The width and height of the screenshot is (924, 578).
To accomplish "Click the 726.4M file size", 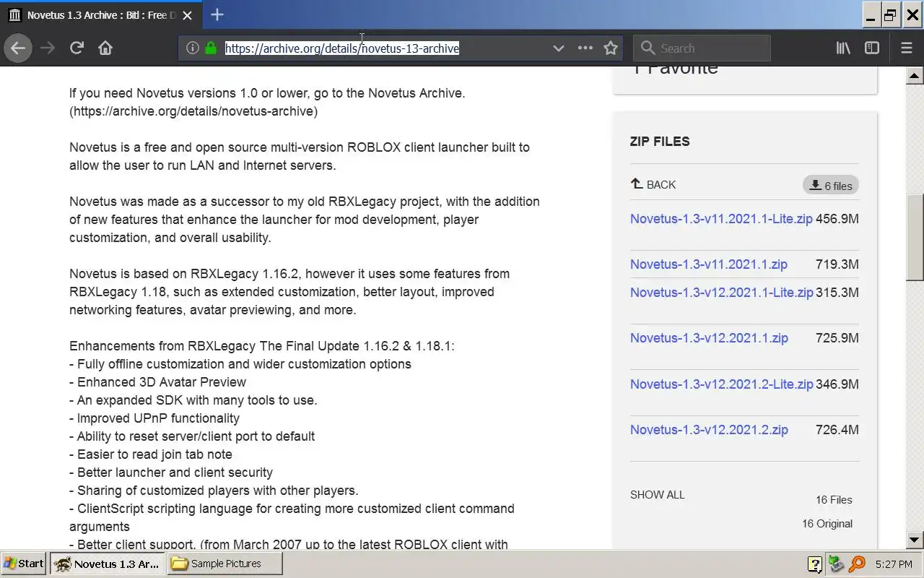I will [x=837, y=430].
